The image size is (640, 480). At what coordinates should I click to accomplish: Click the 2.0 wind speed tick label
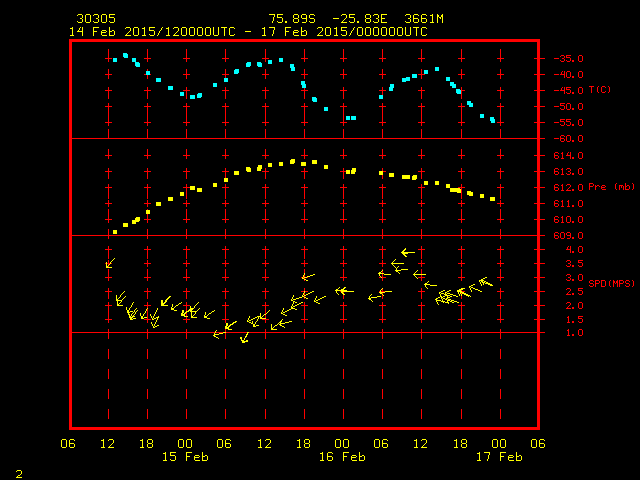[x=574, y=306]
